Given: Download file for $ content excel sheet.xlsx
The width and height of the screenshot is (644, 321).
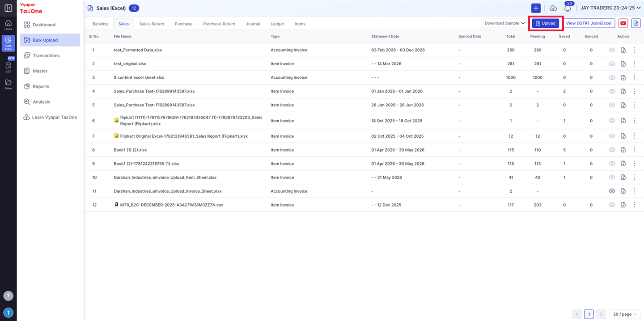Looking at the screenshot, I should tap(623, 78).
